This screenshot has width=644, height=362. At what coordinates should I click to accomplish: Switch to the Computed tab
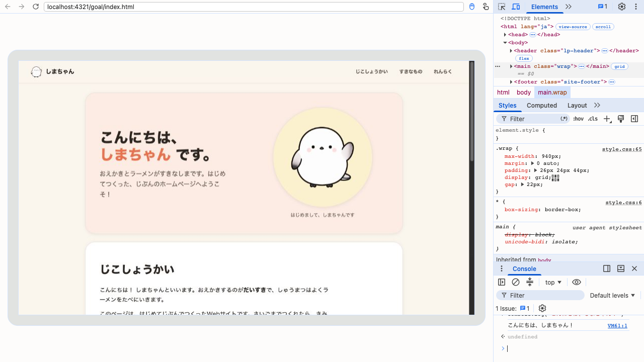pos(542,105)
